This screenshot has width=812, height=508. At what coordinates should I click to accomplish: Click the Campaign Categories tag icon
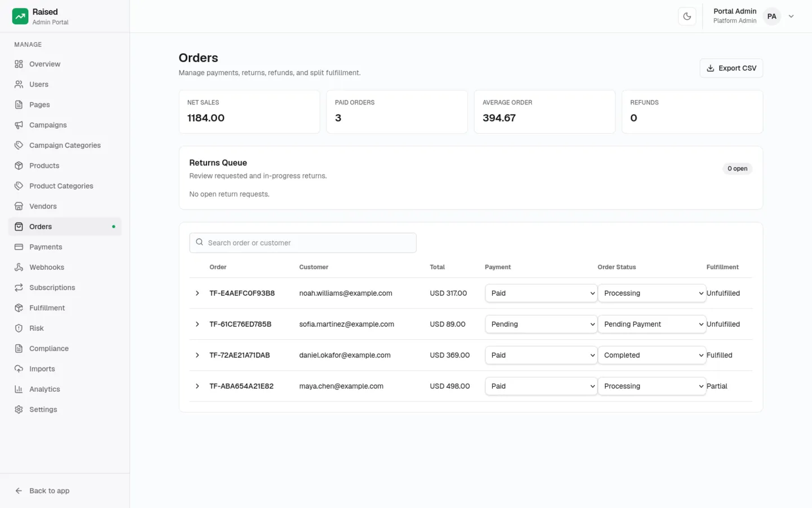click(x=19, y=145)
